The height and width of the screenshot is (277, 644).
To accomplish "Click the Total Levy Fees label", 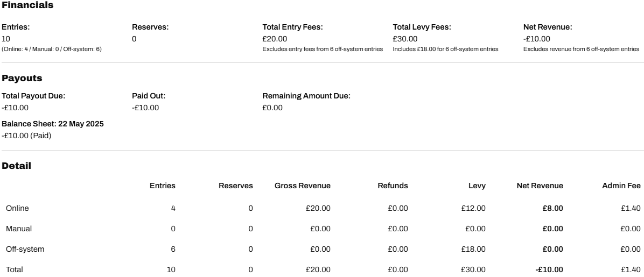I will click(x=422, y=27).
